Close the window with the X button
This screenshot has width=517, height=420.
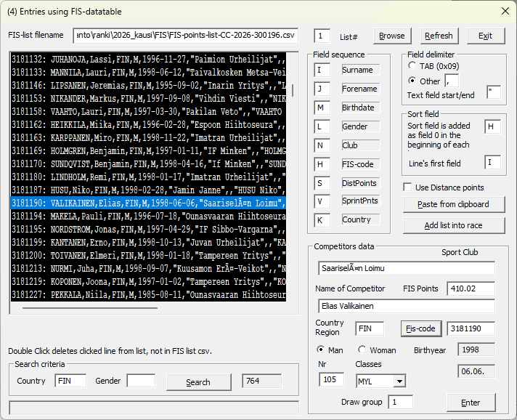pos(505,12)
